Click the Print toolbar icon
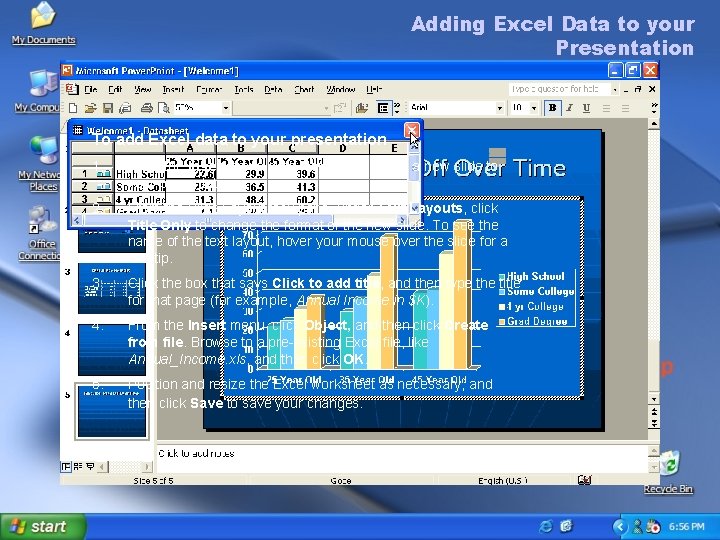 (x=146, y=108)
